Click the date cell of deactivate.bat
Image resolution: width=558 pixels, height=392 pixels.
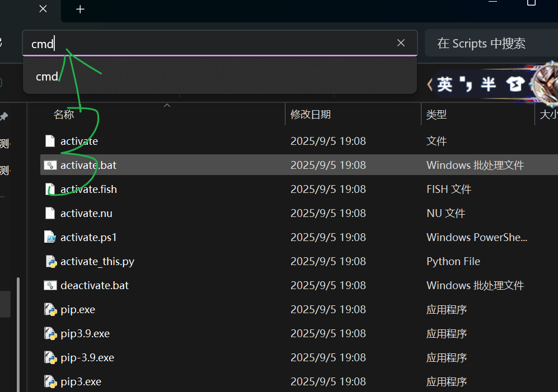click(x=328, y=285)
